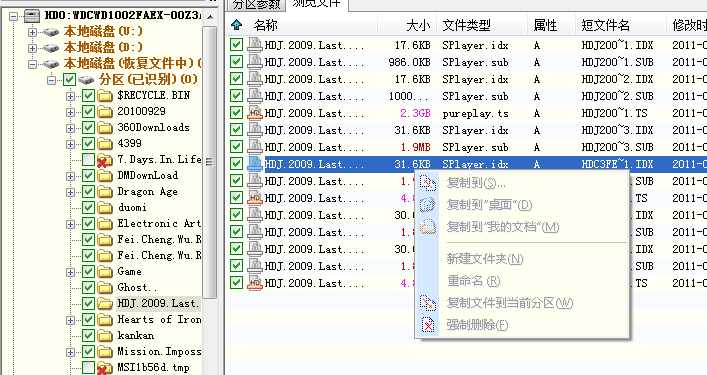Sort by the 属性 column header

point(551,25)
